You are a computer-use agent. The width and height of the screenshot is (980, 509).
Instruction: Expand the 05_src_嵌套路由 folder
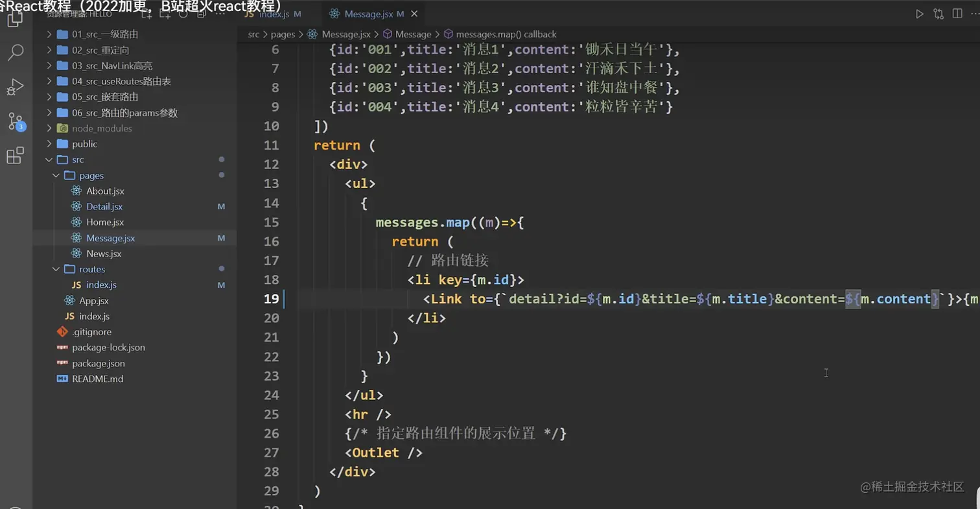49,97
